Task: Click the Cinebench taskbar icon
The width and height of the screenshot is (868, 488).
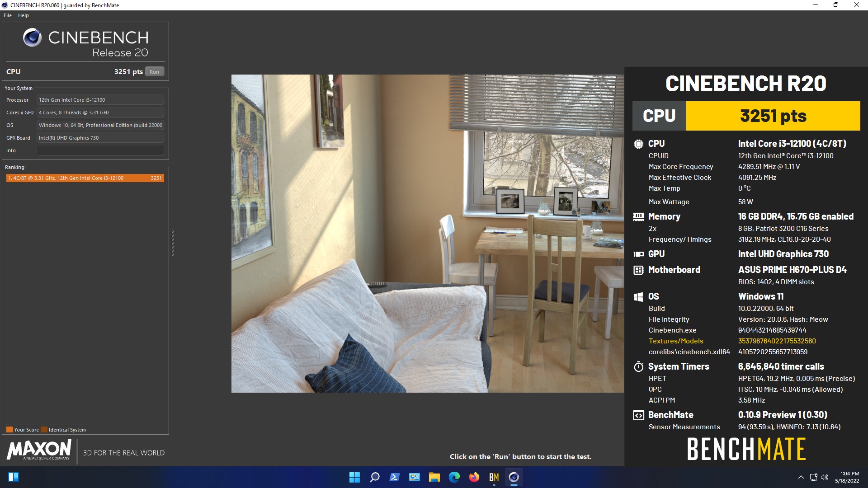Action: click(514, 477)
